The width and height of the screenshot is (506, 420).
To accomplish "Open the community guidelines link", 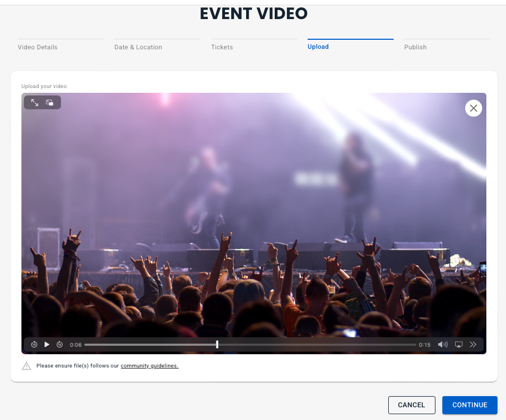I will tap(150, 365).
